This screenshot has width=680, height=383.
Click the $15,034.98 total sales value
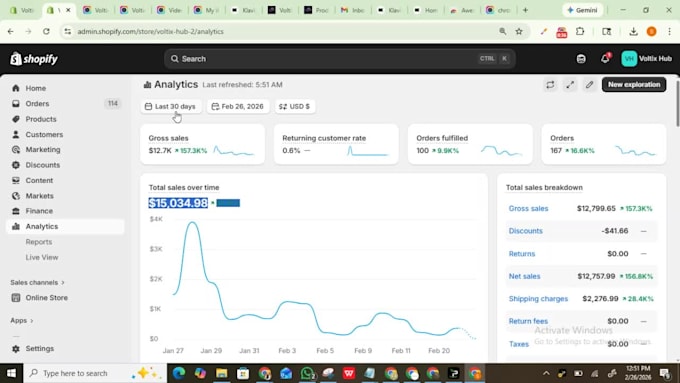(178, 203)
